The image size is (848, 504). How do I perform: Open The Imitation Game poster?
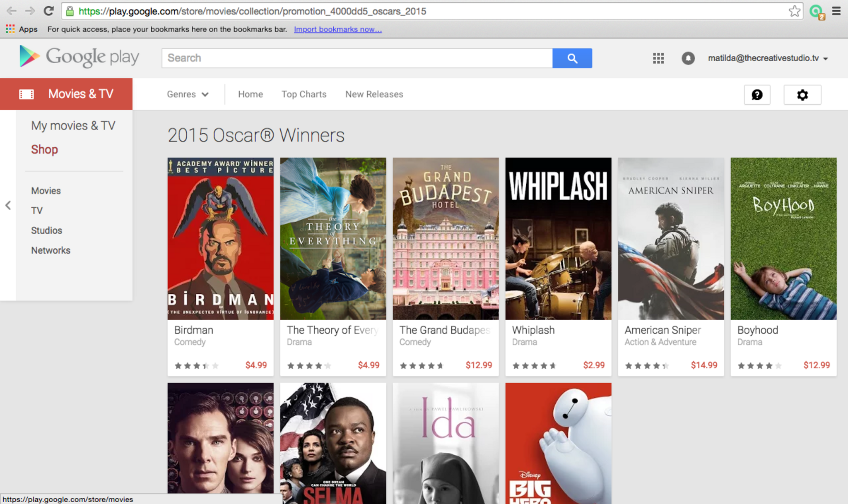point(220,439)
